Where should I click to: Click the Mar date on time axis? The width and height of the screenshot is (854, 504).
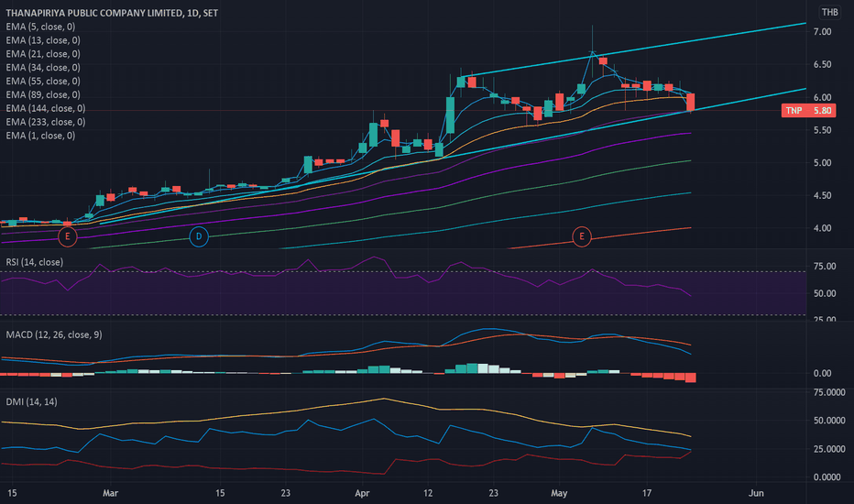[111, 493]
